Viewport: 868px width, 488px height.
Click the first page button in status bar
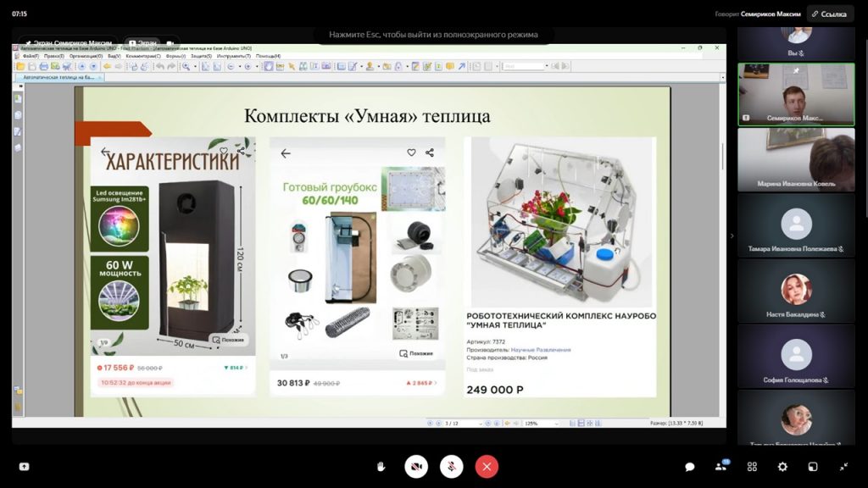(x=430, y=424)
